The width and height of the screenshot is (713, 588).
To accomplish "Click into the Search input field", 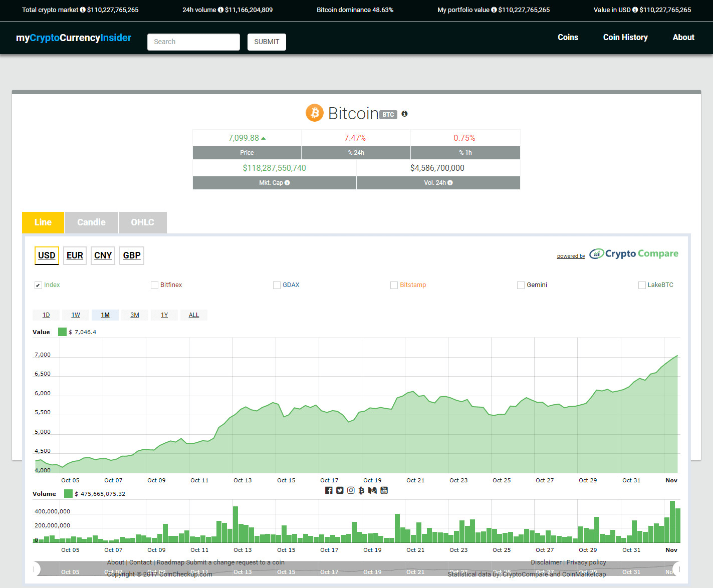I will (x=193, y=42).
